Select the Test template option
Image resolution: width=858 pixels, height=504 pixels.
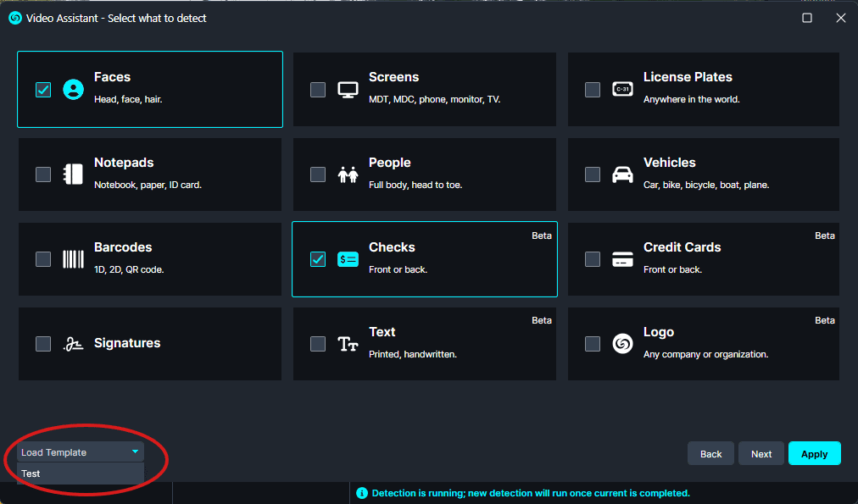pos(31,474)
